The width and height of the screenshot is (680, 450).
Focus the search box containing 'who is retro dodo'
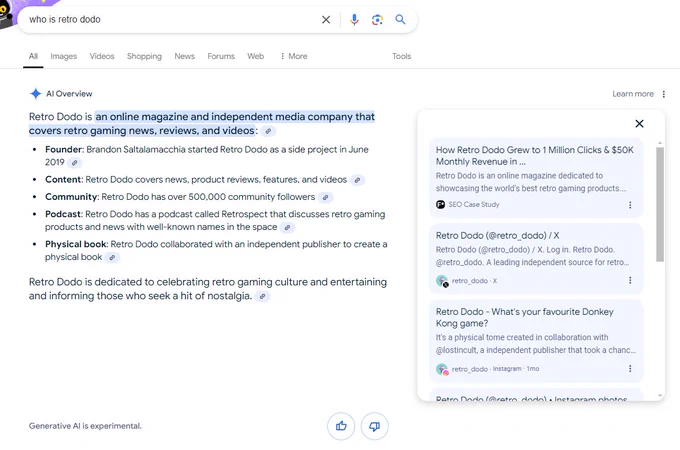click(171, 20)
